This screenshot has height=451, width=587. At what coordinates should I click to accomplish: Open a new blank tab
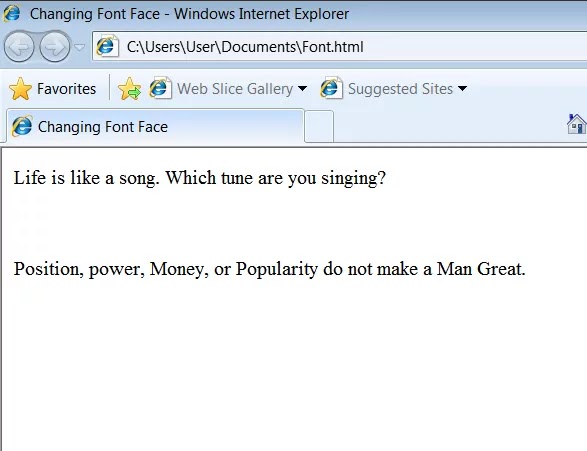[319, 127]
